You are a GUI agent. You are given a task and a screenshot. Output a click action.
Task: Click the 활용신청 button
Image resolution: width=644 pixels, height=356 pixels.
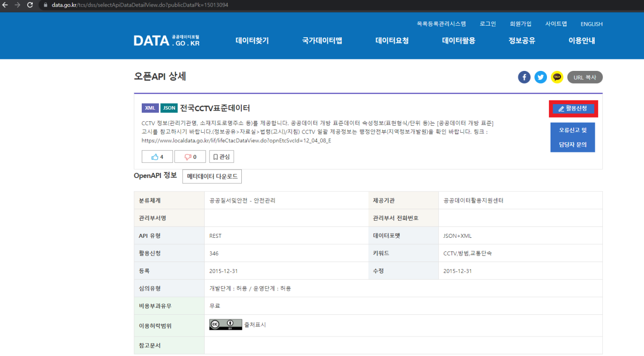pyautogui.click(x=573, y=109)
